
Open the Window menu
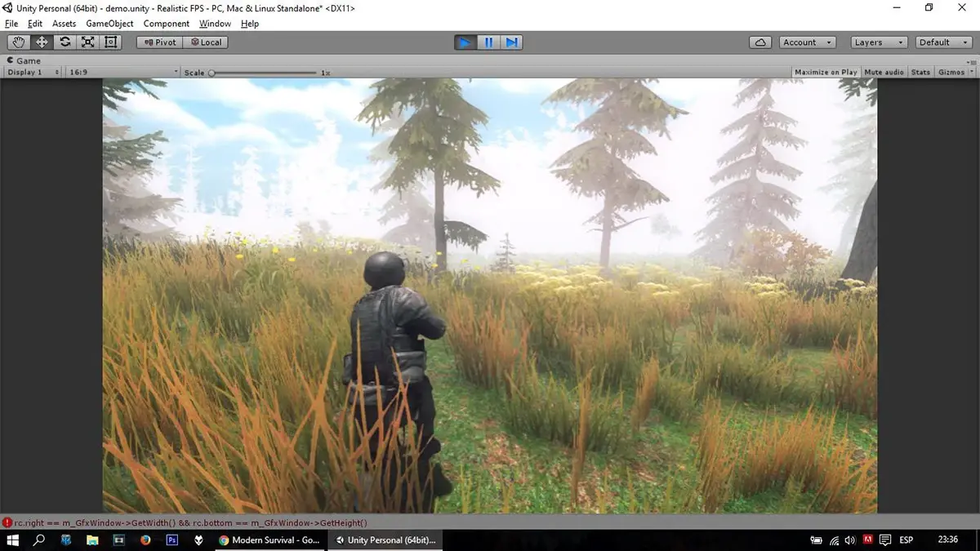[215, 24]
